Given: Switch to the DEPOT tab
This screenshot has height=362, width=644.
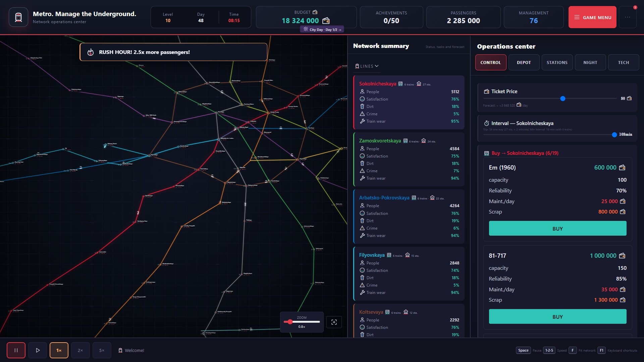Looking at the screenshot, I should point(524,62).
